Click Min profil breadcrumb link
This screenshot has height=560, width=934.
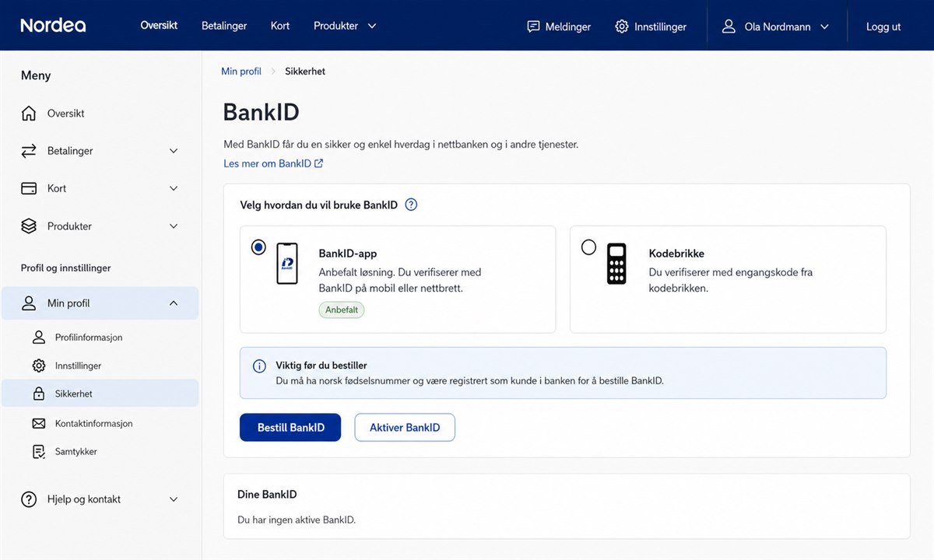(x=241, y=71)
